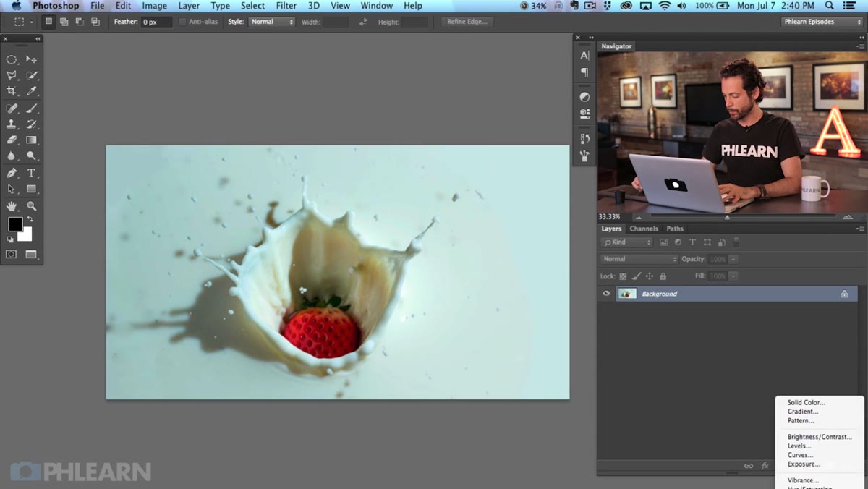The image size is (868, 489).
Task: Select the Rectangle shape tool
Action: [x=32, y=189]
